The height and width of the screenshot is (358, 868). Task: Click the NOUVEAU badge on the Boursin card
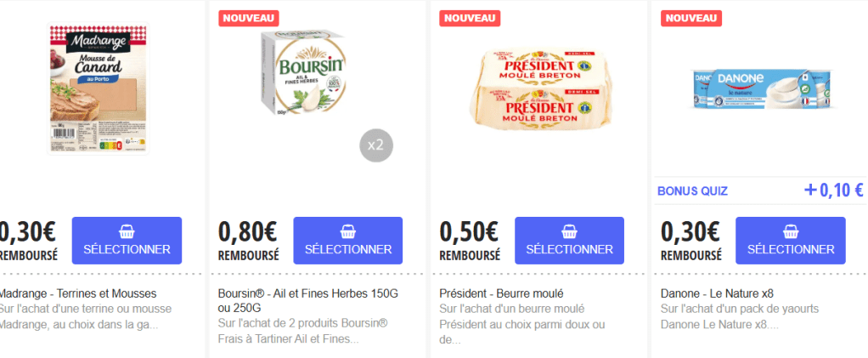click(x=249, y=18)
